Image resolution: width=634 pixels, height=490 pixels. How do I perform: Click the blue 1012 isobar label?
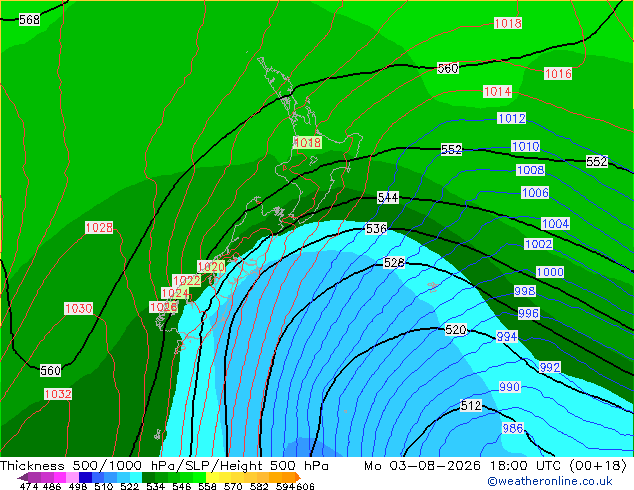511,118
